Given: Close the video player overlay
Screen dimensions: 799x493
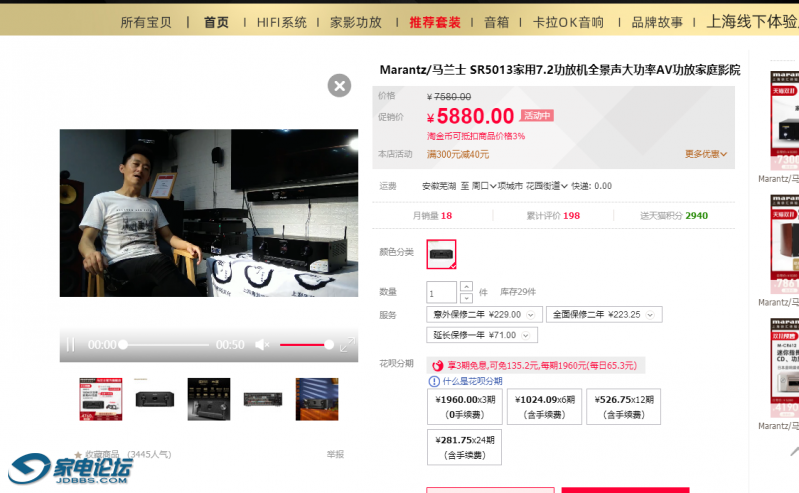Looking at the screenshot, I should click(x=339, y=85).
